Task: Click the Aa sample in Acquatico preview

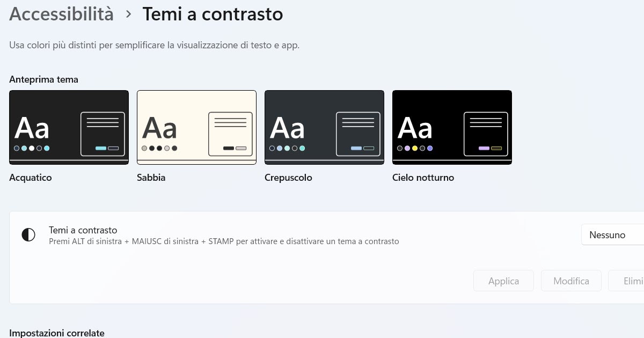Action: coord(32,128)
